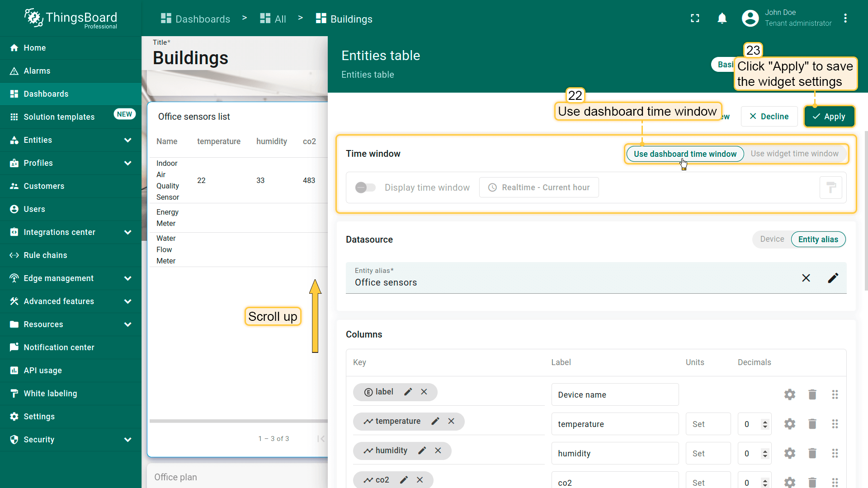The width and height of the screenshot is (868, 488).
Task: Open temperature column settings gear
Action: click(789, 424)
